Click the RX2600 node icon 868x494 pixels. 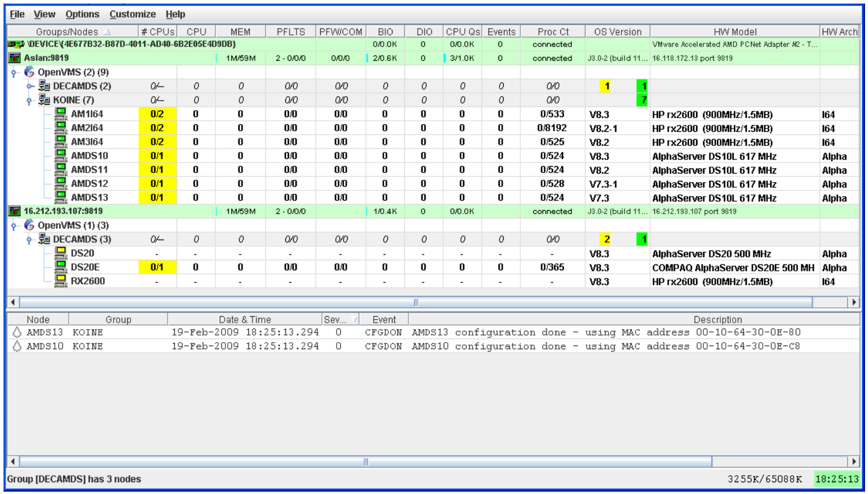click(61, 281)
